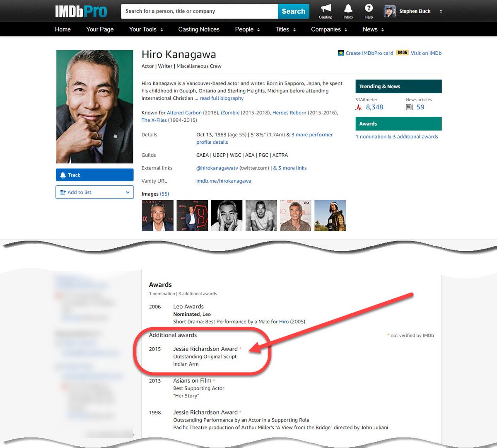Screen dimensions: 497x448
Task: Click the Create IMDbPro card star icon
Action: 341,53
